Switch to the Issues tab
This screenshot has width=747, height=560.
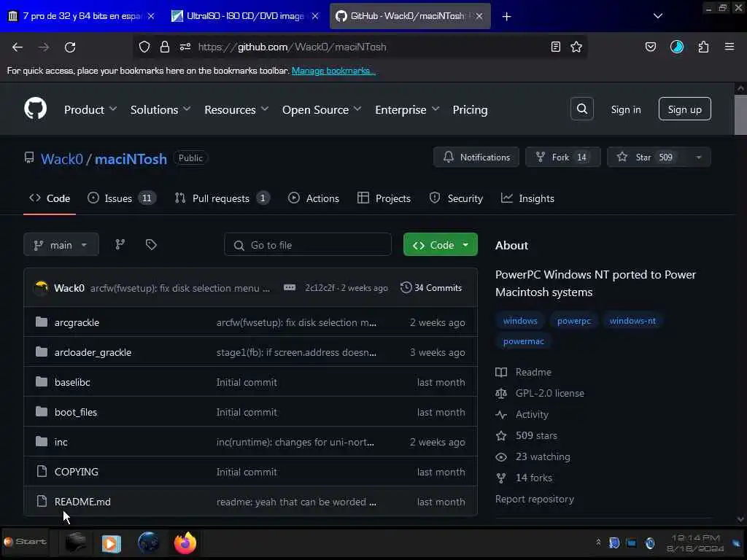tap(122, 198)
